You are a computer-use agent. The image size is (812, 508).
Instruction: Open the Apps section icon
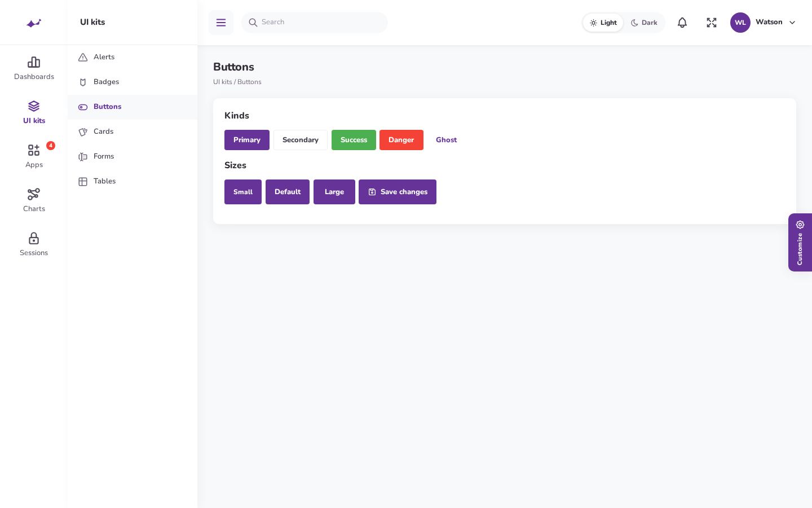(x=34, y=150)
